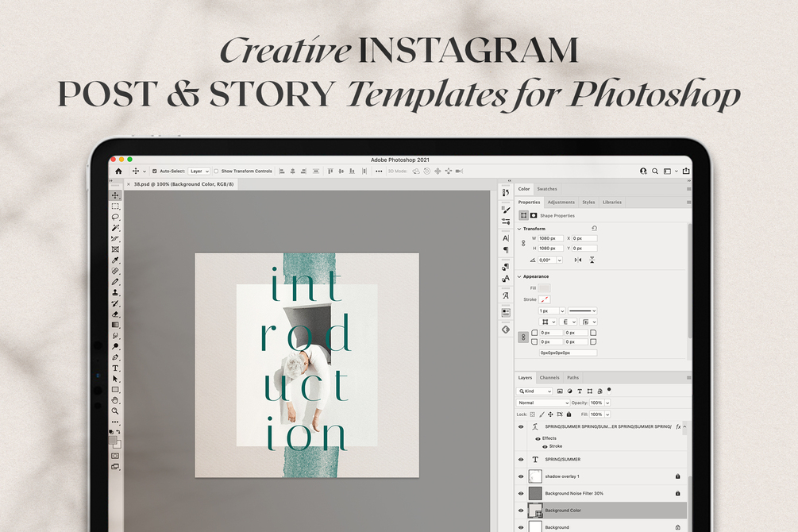Click align left edges icon
This screenshot has width=798, height=532.
coord(282,171)
